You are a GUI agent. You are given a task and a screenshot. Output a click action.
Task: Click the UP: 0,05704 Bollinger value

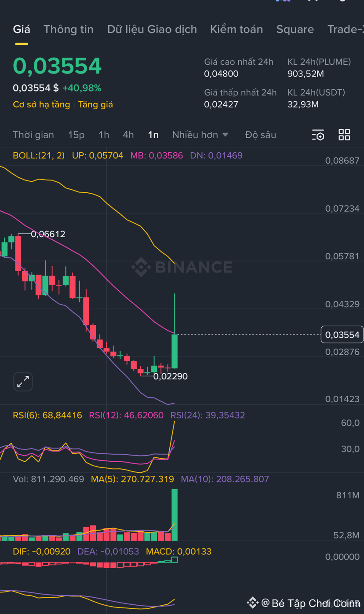coord(98,155)
